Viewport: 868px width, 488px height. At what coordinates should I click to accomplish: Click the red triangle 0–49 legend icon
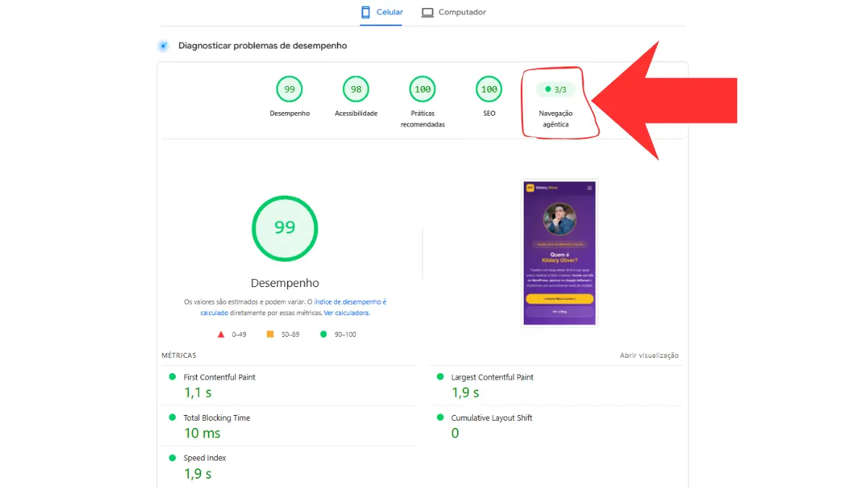tap(221, 334)
